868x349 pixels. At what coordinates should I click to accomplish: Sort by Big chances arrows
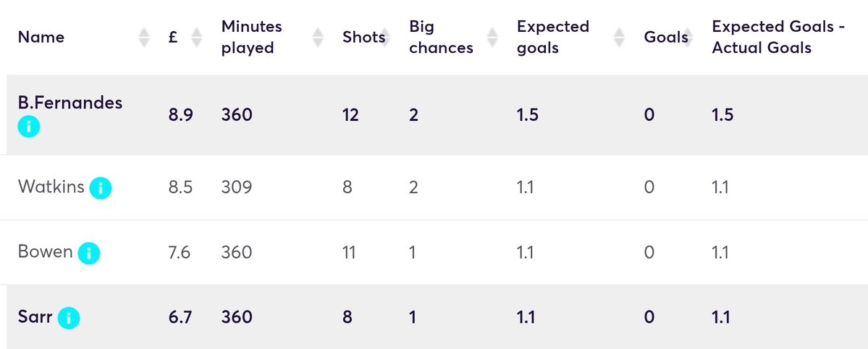point(493,38)
